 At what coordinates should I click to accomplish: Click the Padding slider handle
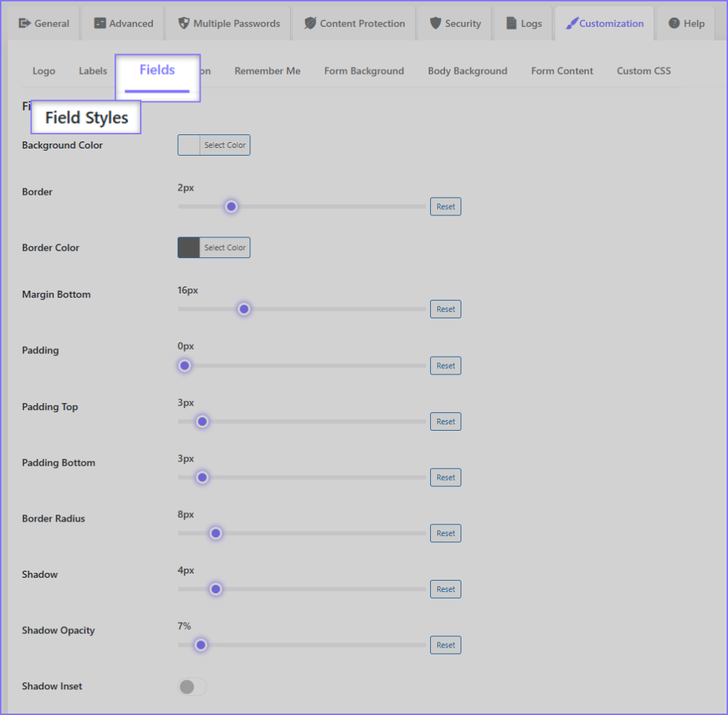[x=185, y=365]
